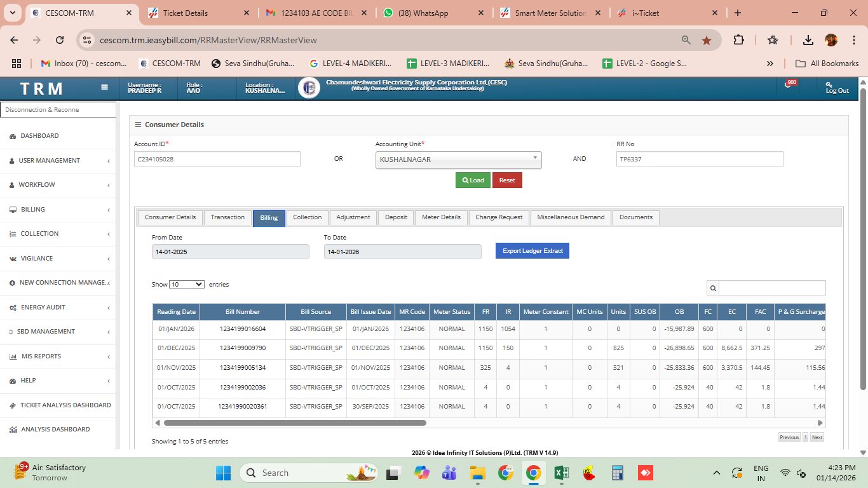The height and width of the screenshot is (488, 868).
Task: Click the notification icon with 900 badge
Action: click(789, 85)
